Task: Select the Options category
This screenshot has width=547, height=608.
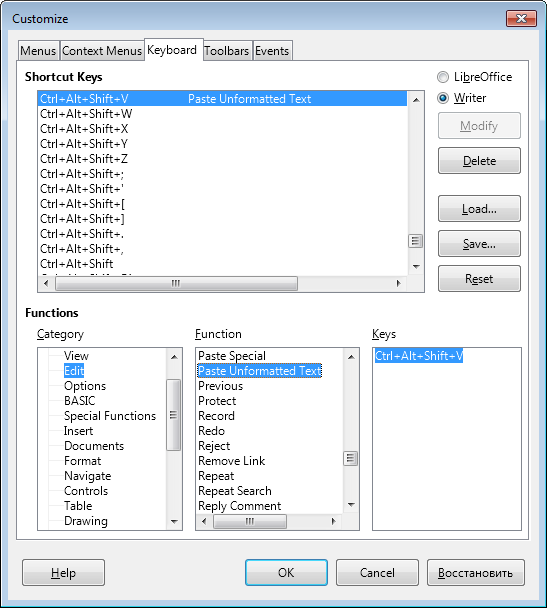Action: tap(85, 386)
